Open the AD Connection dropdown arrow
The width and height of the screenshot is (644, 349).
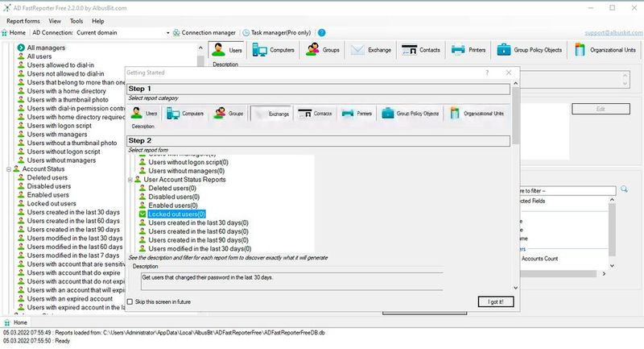click(167, 33)
